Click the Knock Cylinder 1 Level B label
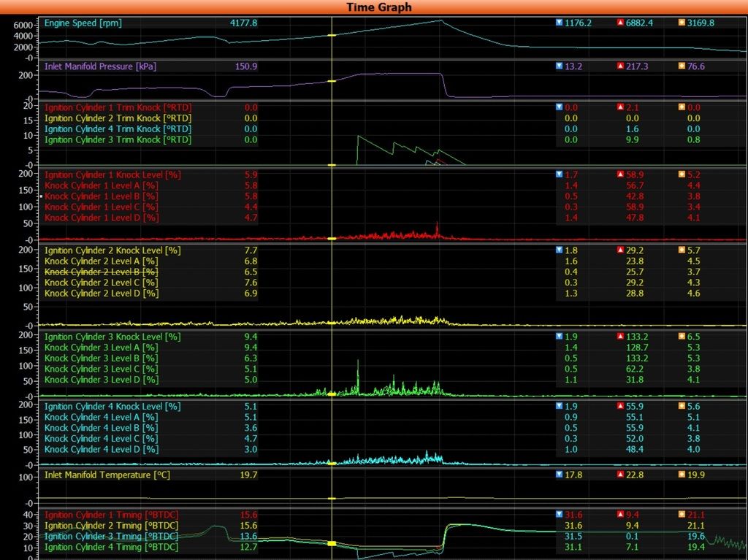 (x=102, y=196)
